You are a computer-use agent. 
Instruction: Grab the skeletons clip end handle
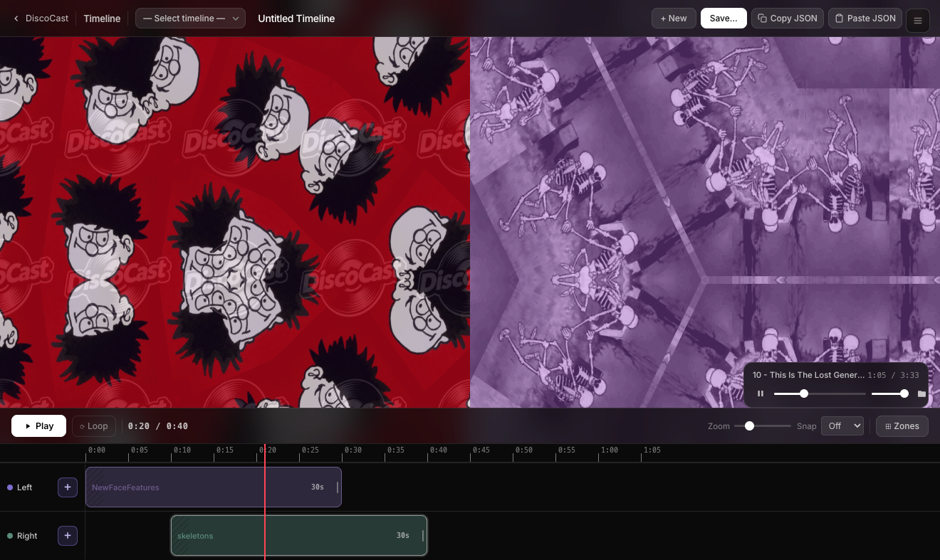pos(423,536)
